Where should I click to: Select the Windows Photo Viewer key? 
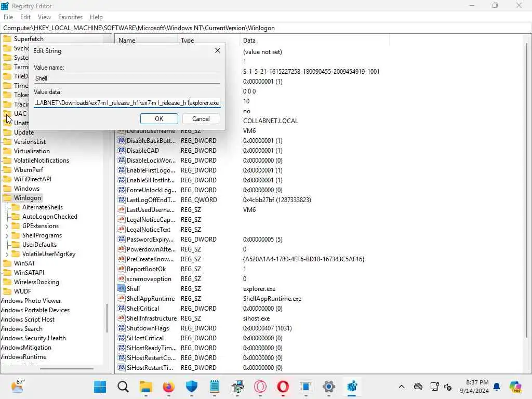tap(31, 301)
